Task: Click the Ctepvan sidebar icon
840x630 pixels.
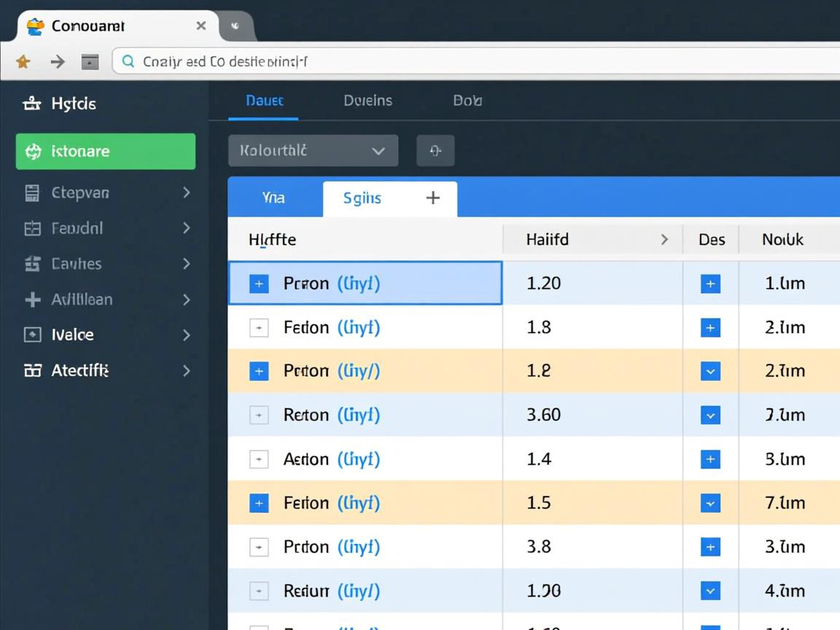Action: point(32,193)
